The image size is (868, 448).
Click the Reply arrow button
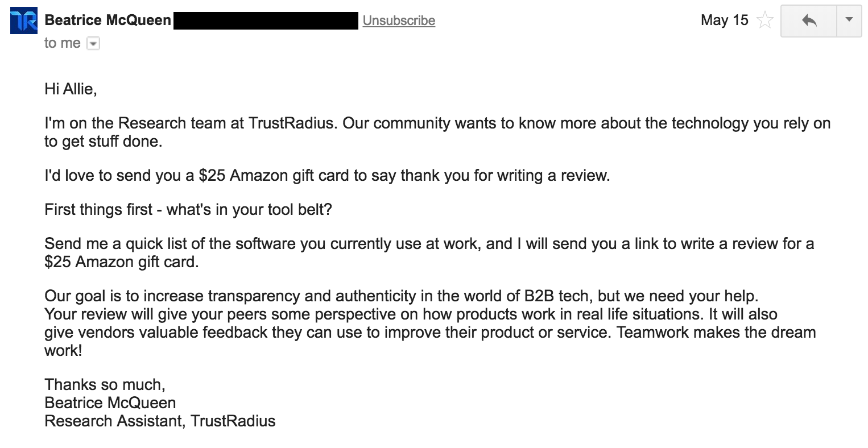click(809, 21)
